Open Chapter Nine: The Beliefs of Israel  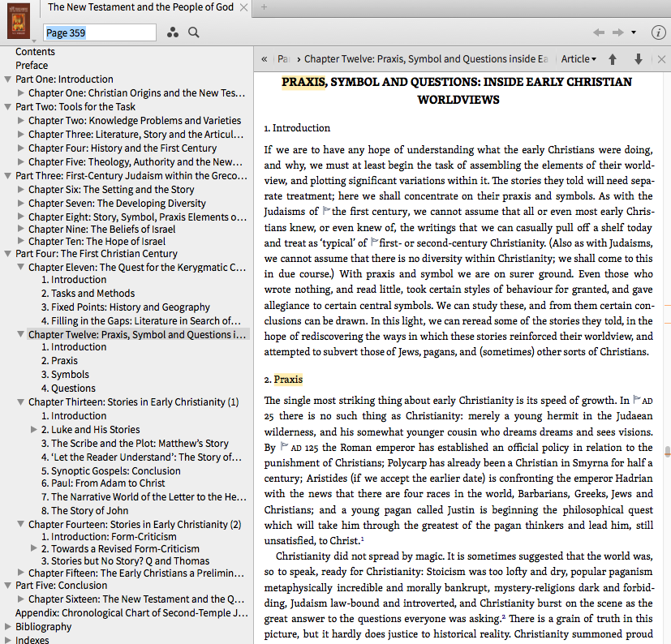click(102, 229)
